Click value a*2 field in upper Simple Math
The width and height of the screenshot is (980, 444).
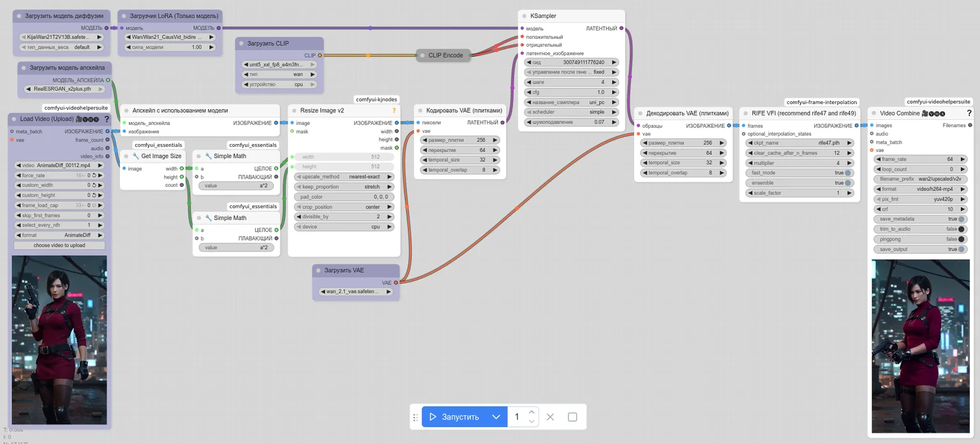click(x=235, y=186)
